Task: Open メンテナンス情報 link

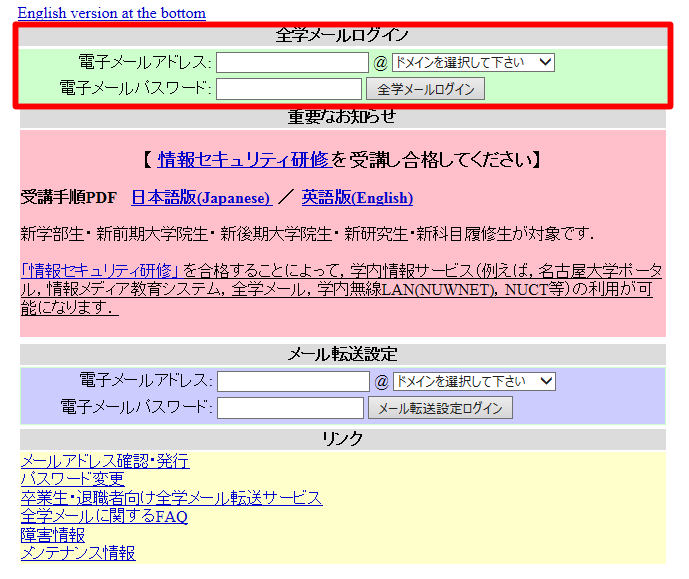Action: pos(78,553)
